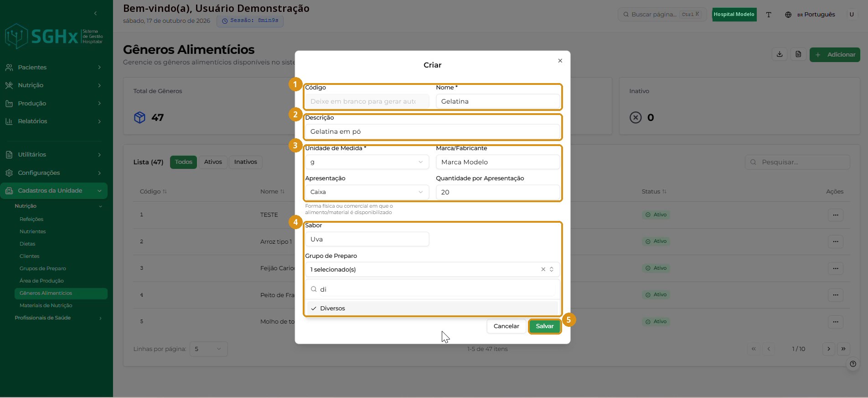
Task: Click the Nome field with Gelatina
Action: (x=498, y=101)
